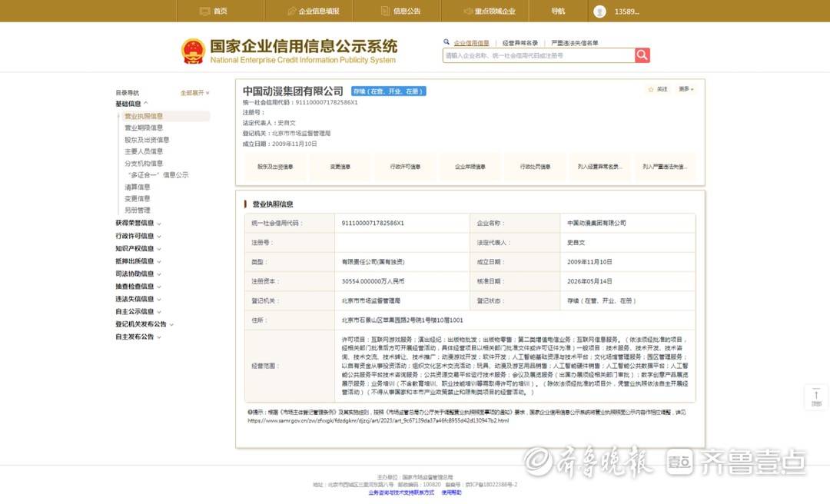Expand the 获得荣誉信息 section
The height and width of the screenshot is (504, 830).
coord(138,223)
